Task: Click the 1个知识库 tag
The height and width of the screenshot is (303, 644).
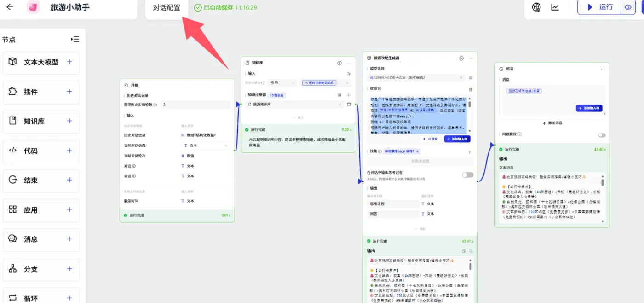Action: click(277, 95)
